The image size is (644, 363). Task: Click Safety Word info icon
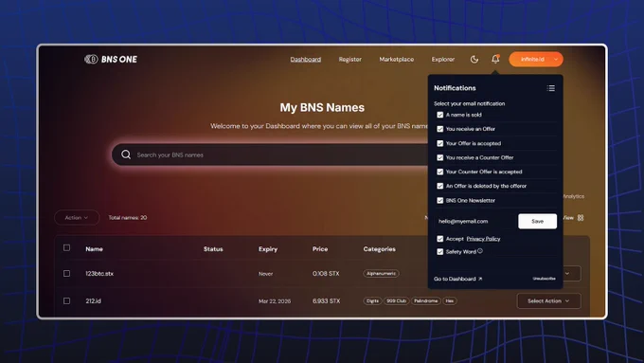click(480, 251)
